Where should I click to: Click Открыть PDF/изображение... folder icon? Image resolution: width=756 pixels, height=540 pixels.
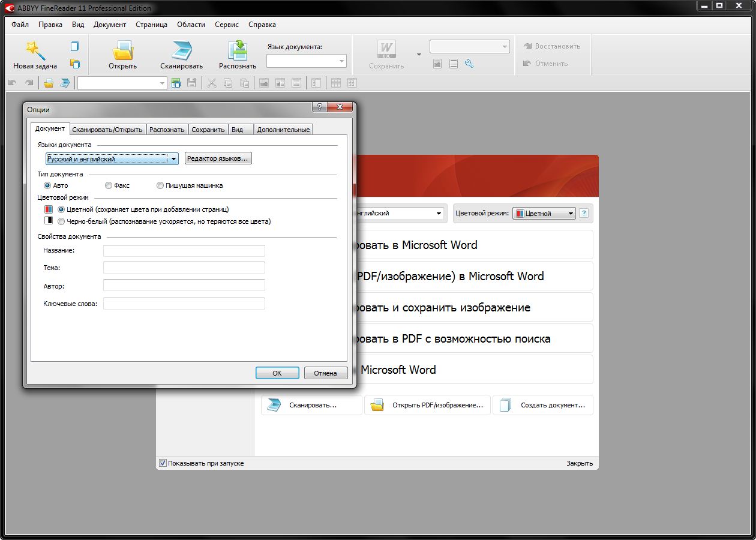coord(377,405)
